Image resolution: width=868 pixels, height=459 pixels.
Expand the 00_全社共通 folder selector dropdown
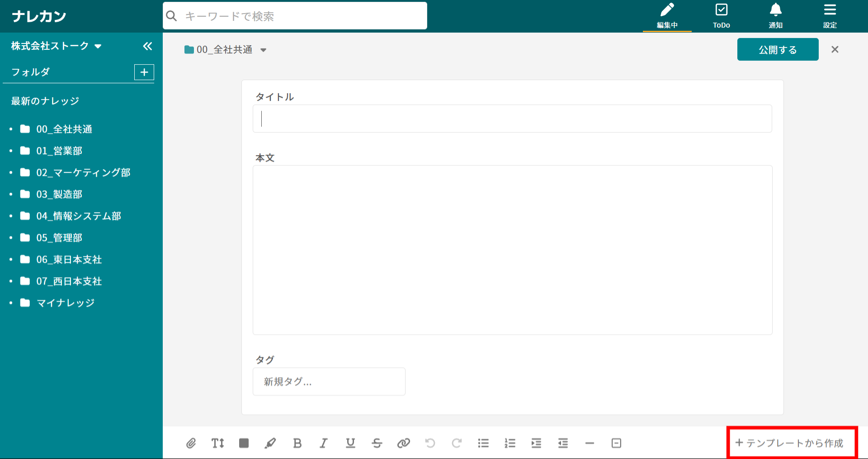(263, 50)
